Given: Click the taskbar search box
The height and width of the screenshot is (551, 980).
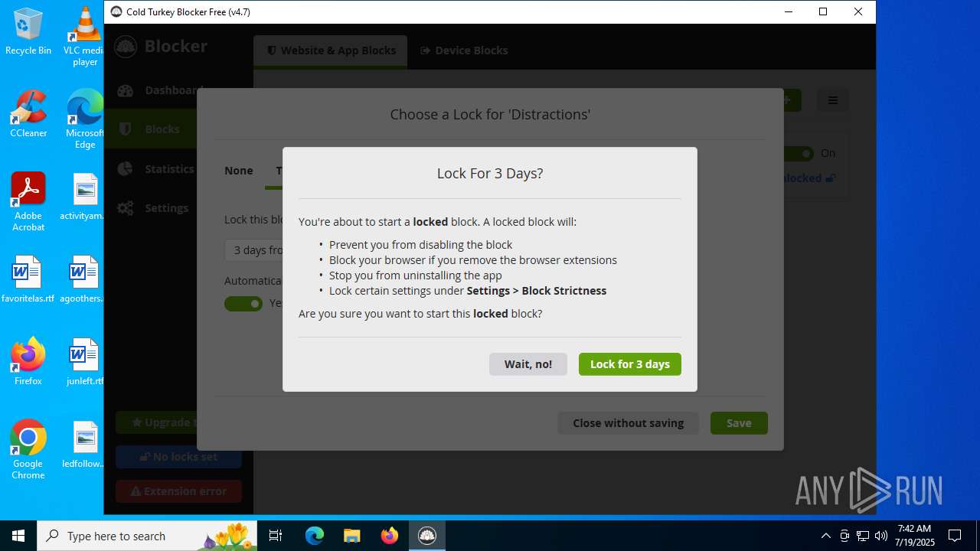Looking at the screenshot, I should coord(148,536).
